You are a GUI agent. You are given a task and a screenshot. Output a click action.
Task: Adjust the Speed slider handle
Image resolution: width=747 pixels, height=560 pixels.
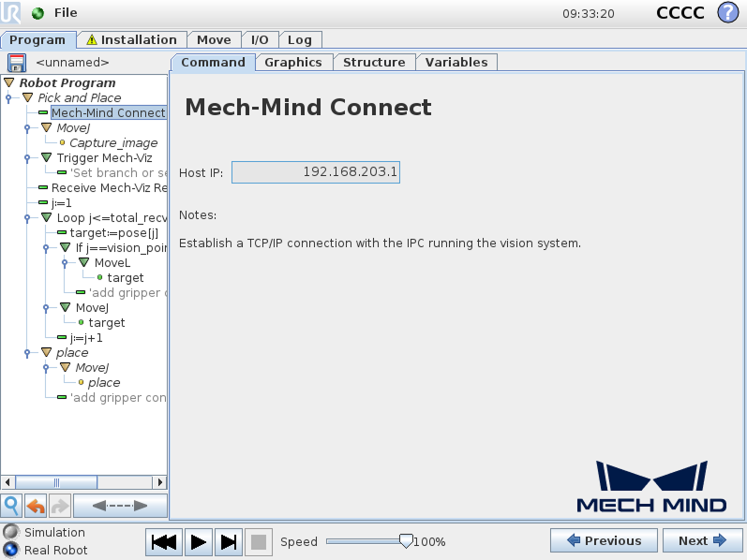pyautogui.click(x=406, y=541)
